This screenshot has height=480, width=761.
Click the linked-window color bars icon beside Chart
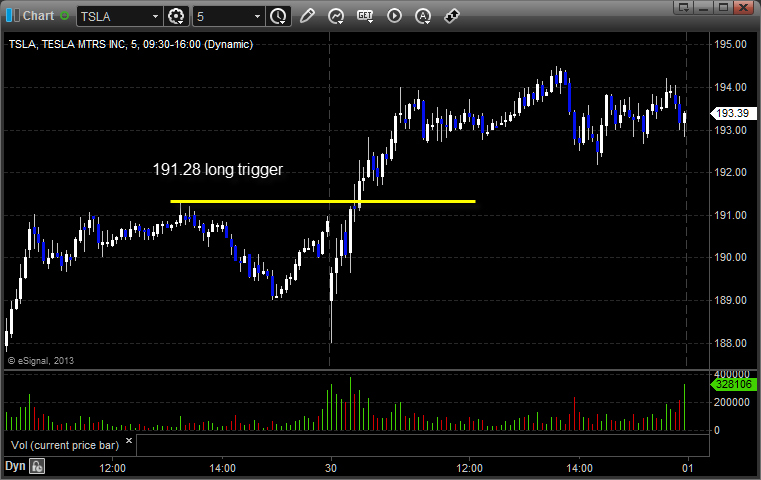[x=13, y=16]
